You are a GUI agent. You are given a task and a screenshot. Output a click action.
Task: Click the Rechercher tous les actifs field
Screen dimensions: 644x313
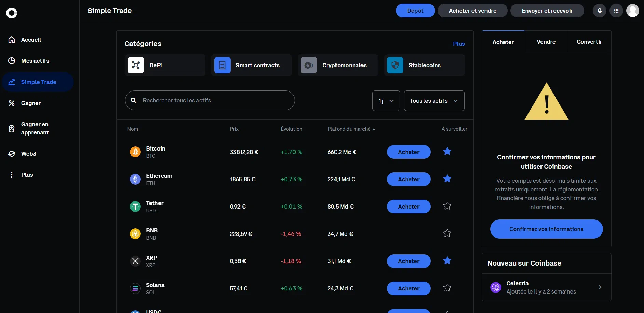(210, 100)
